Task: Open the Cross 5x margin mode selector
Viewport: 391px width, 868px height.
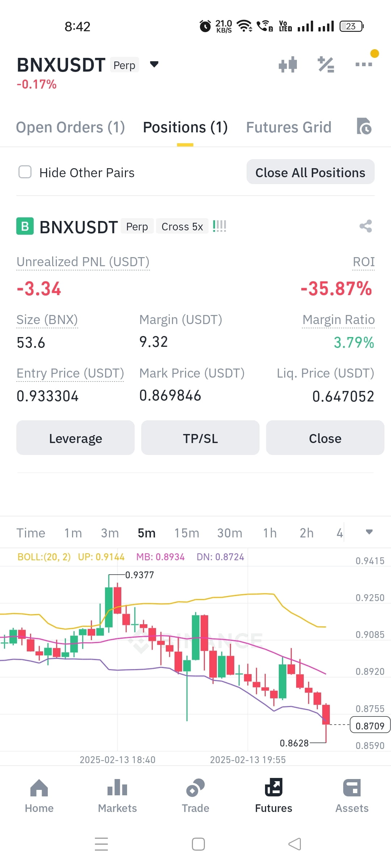Action: coord(182,226)
